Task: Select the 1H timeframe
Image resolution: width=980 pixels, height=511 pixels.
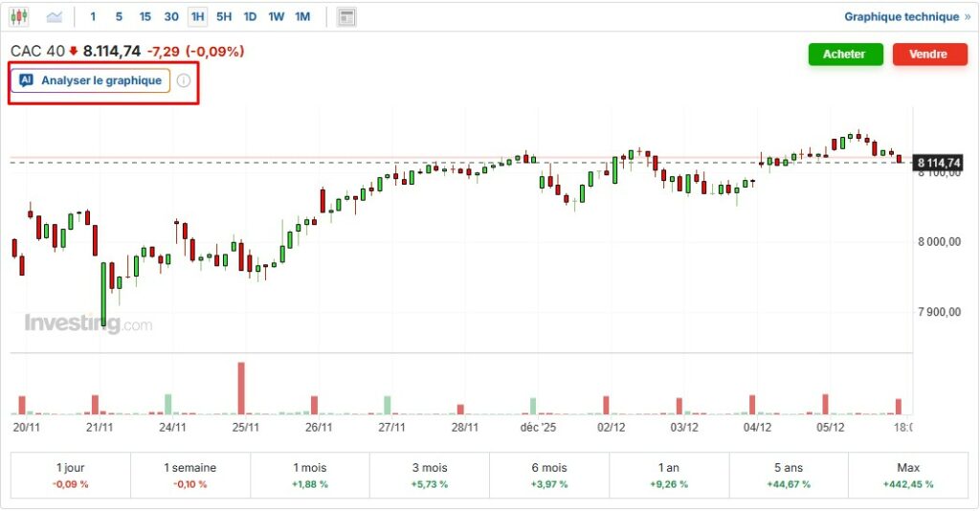Action: [197, 16]
